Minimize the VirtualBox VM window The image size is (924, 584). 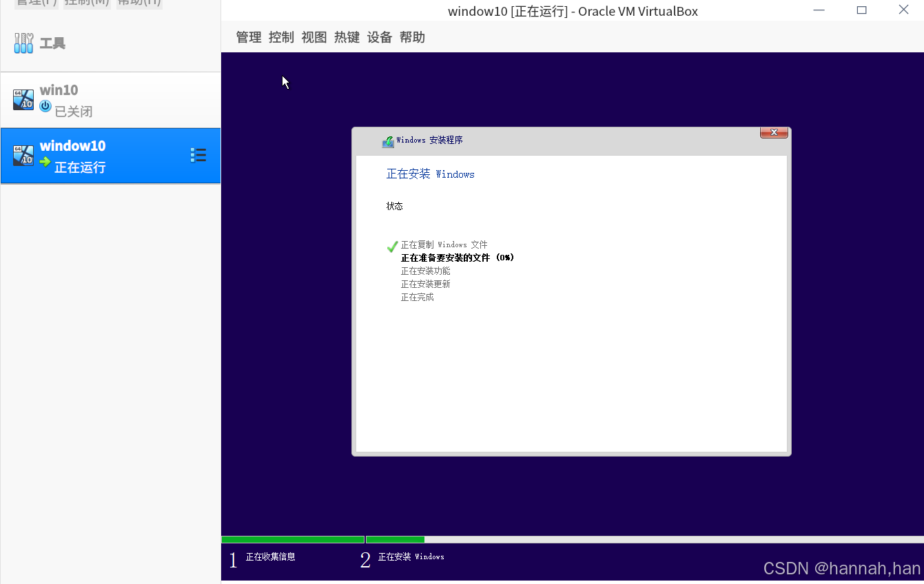pyautogui.click(x=819, y=10)
